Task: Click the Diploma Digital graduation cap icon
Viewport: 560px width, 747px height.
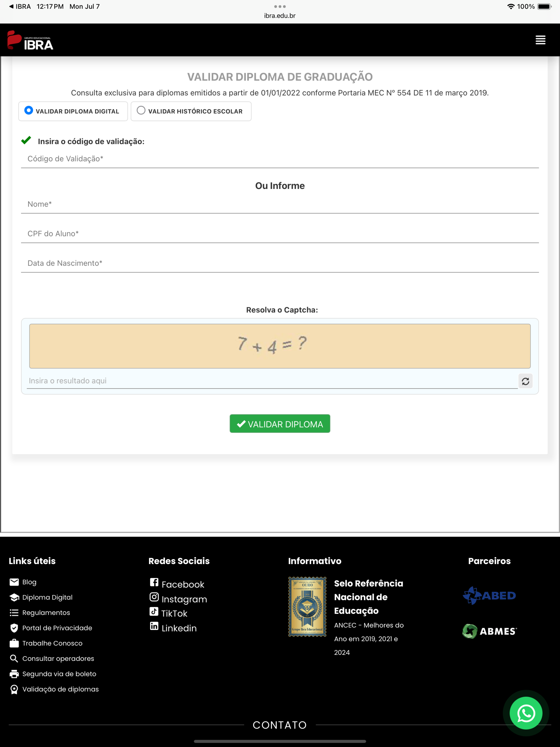Action: [x=14, y=597]
